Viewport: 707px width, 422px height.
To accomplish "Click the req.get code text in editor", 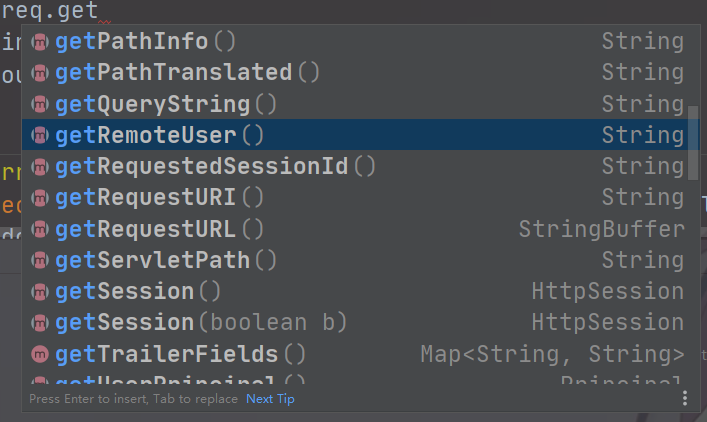I will (50, 10).
